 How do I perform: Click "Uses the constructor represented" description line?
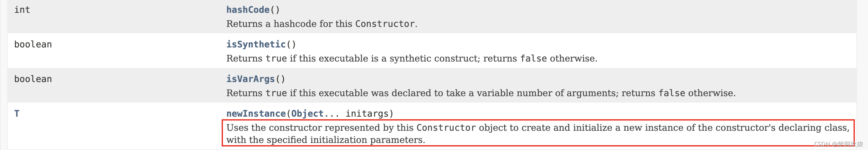[320, 128]
